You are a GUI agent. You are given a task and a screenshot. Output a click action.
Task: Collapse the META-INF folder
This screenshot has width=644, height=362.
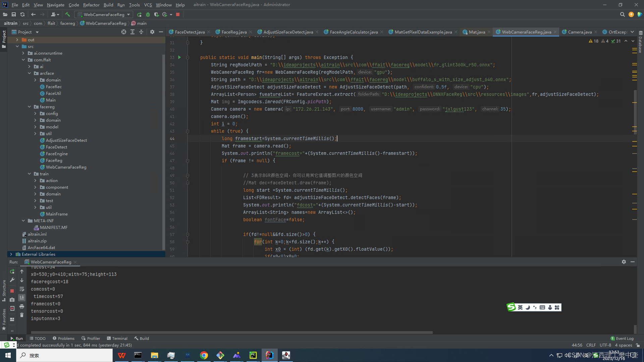(x=23, y=221)
